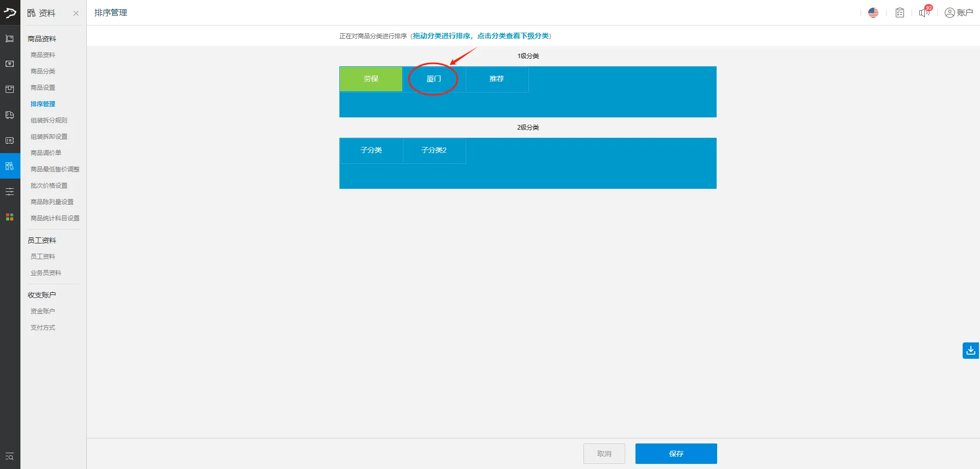Screen dimensions: 980x469
Task: Select the 商品分类 menu item
Action: click(42, 71)
